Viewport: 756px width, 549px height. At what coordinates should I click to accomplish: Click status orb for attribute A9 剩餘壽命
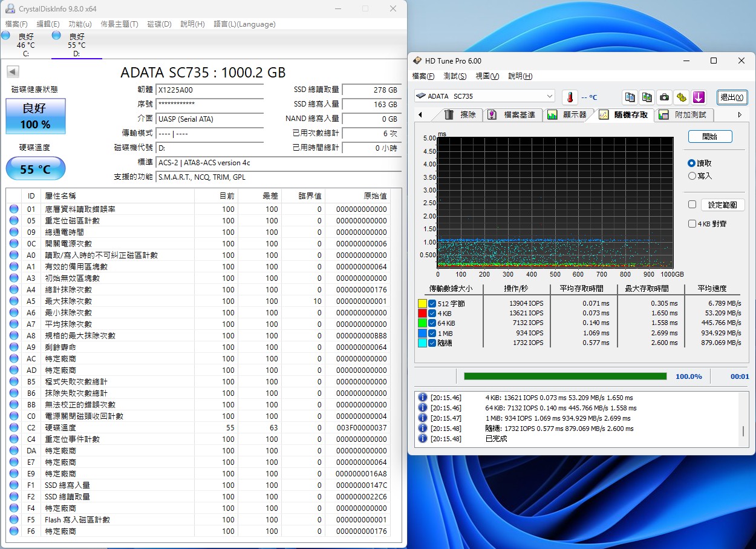click(x=14, y=347)
